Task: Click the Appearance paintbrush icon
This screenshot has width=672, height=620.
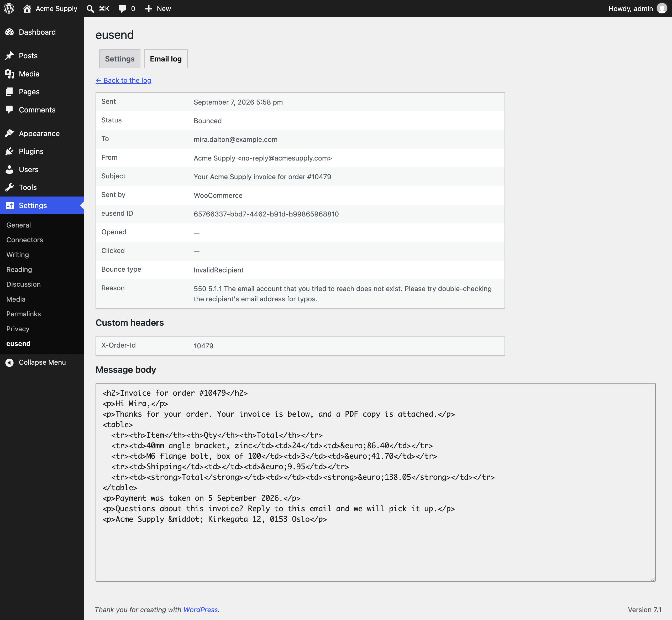Action: 9,133
